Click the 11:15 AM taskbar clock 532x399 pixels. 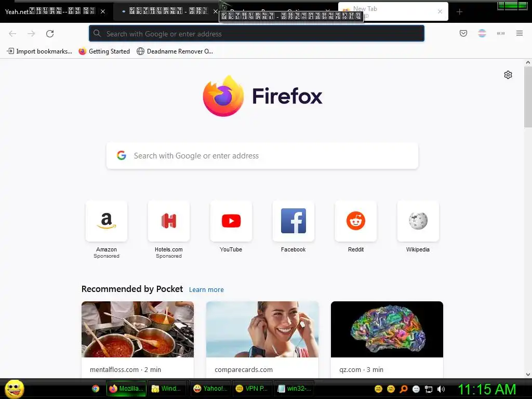click(487, 389)
